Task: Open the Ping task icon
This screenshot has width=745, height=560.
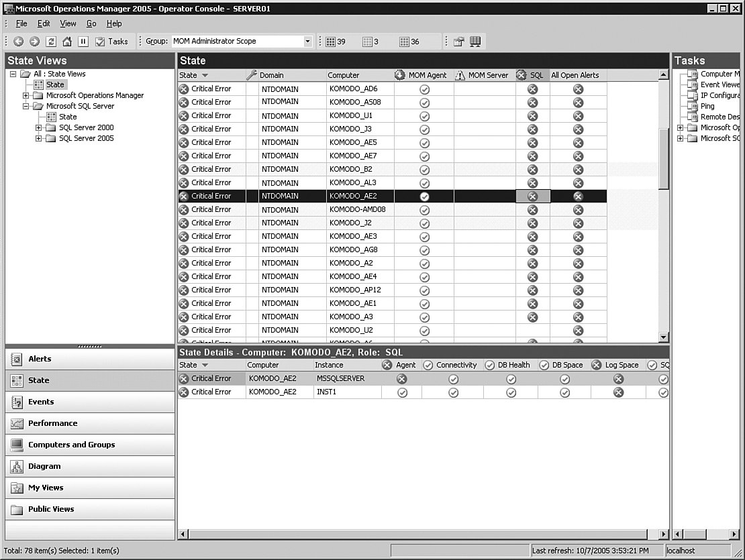Action: point(693,106)
